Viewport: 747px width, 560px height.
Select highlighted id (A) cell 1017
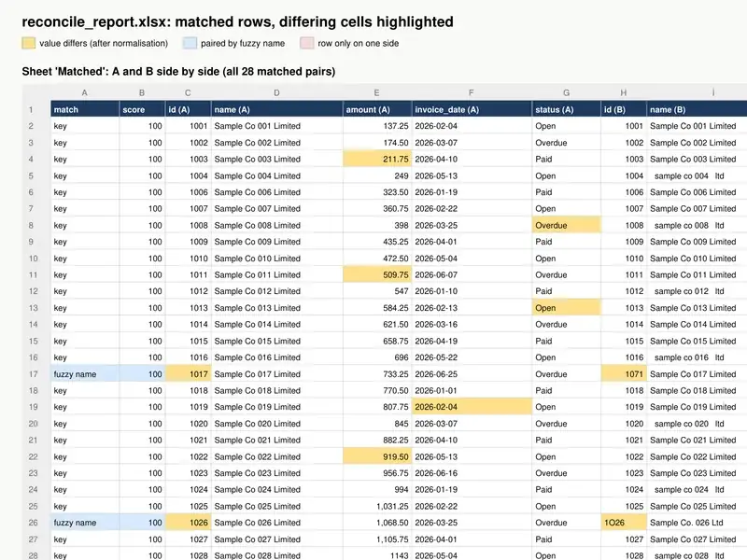pos(189,374)
